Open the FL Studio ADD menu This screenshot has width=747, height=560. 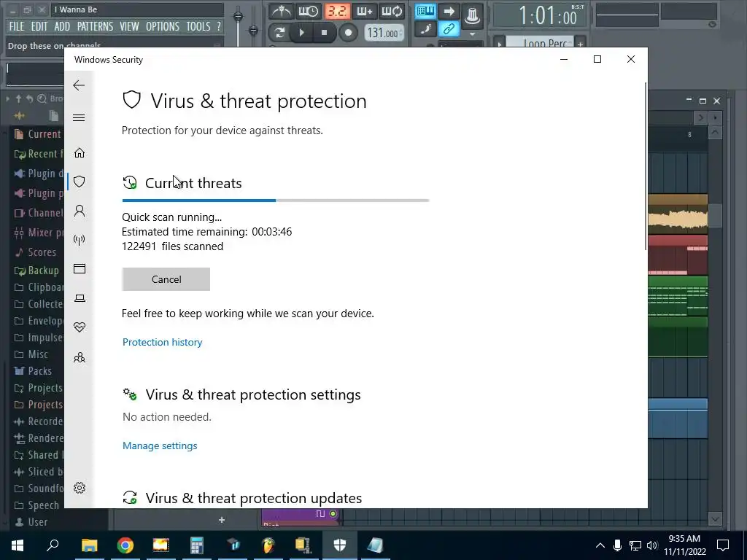coord(62,26)
